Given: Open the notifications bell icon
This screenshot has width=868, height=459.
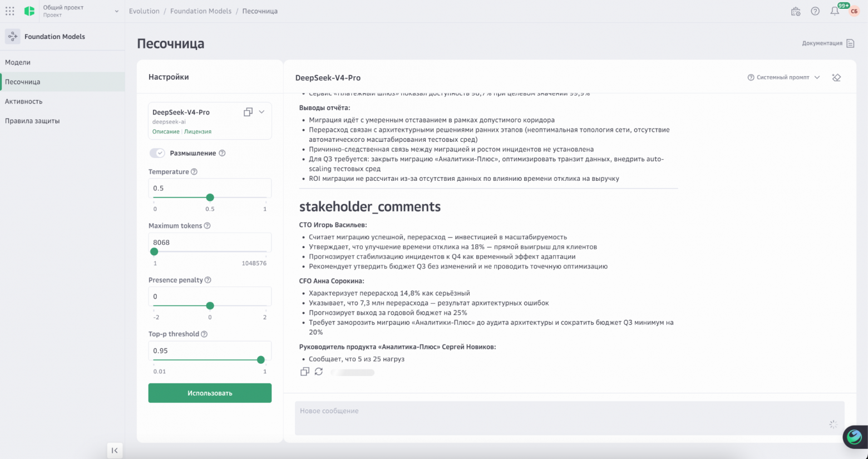Looking at the screenshot, I should click(835, 11).
